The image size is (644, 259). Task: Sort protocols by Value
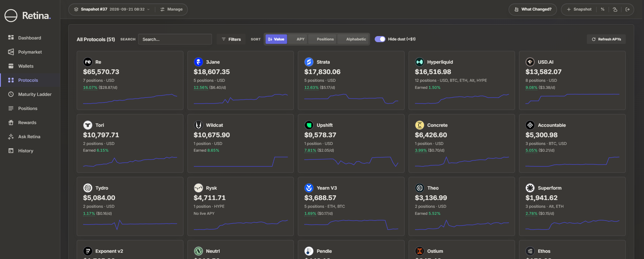[276, 39]
